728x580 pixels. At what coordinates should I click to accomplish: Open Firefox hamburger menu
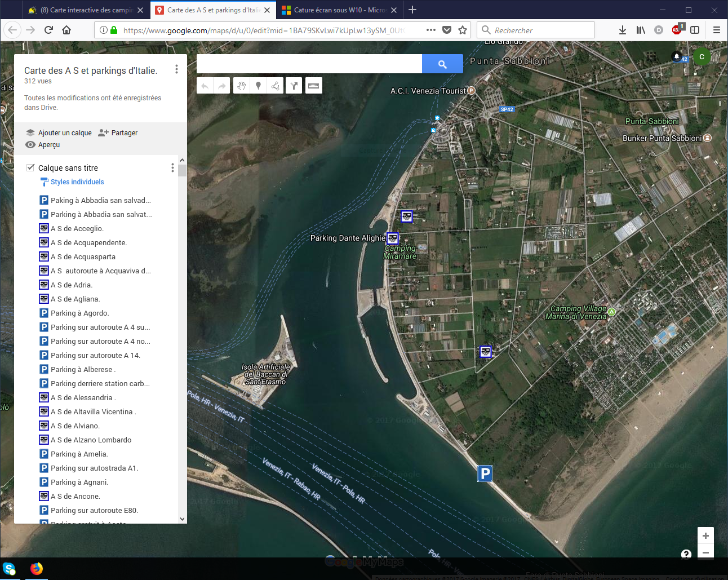pyautogui.click(x=717, y=30)
